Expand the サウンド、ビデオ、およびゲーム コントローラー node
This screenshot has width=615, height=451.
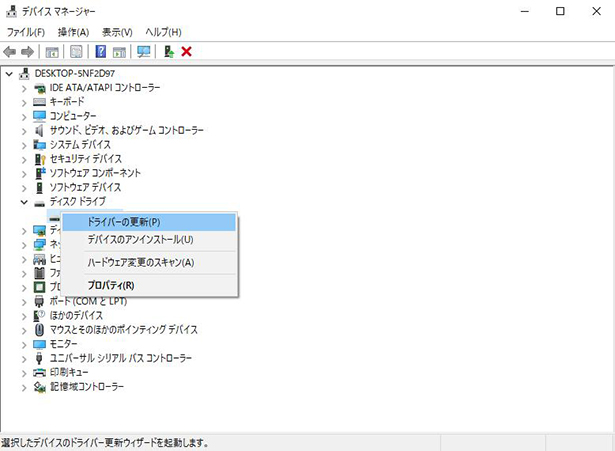[x=24, y=131]
